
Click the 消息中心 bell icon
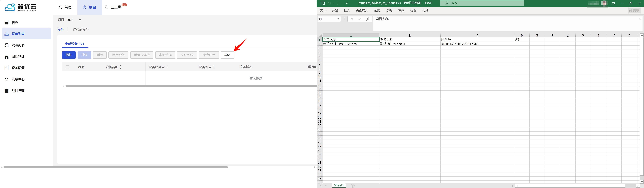(x=6, y=79)
